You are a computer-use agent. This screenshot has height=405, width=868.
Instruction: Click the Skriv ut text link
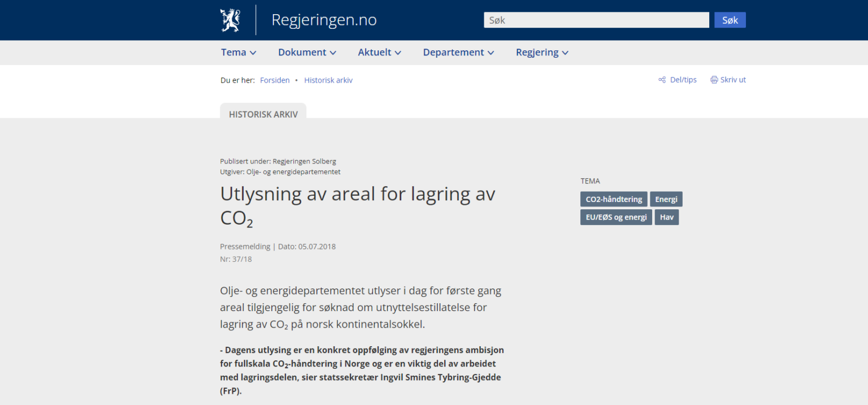point(732,80)
